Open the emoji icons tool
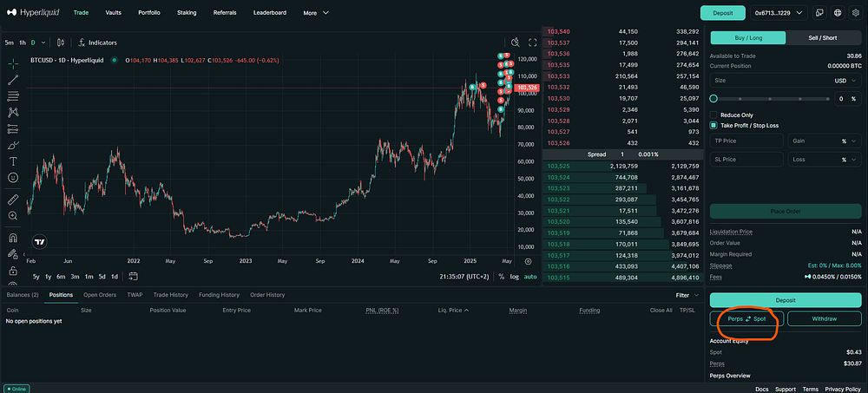The image size is (868, 393). 13,178
